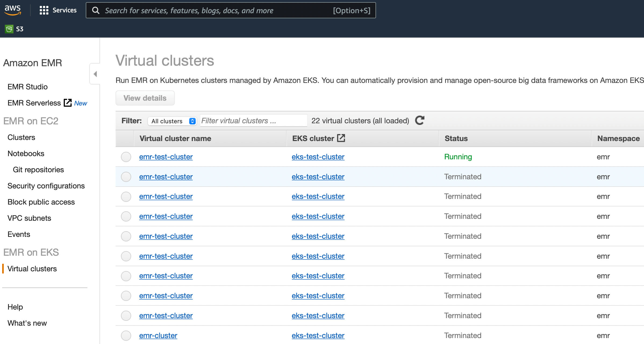Open eks-test-cluster link in emr-cluster row

[318, 335]
